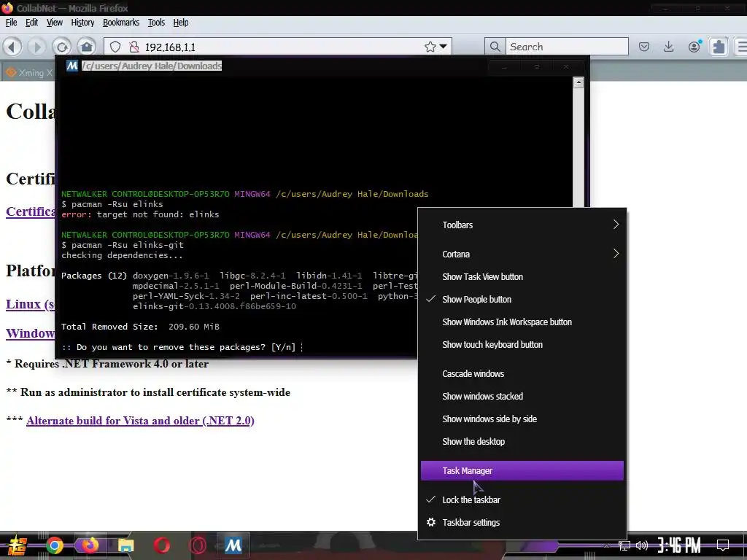This screenshot has width=747, height=560.
Task: Open the Certificate link on page
Action: tap(31, 211)
